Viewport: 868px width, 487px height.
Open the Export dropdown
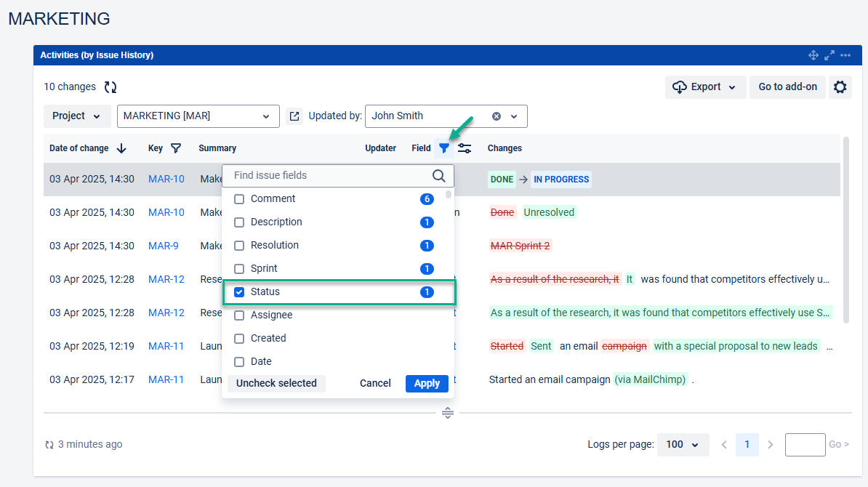[x=704, y=87]
